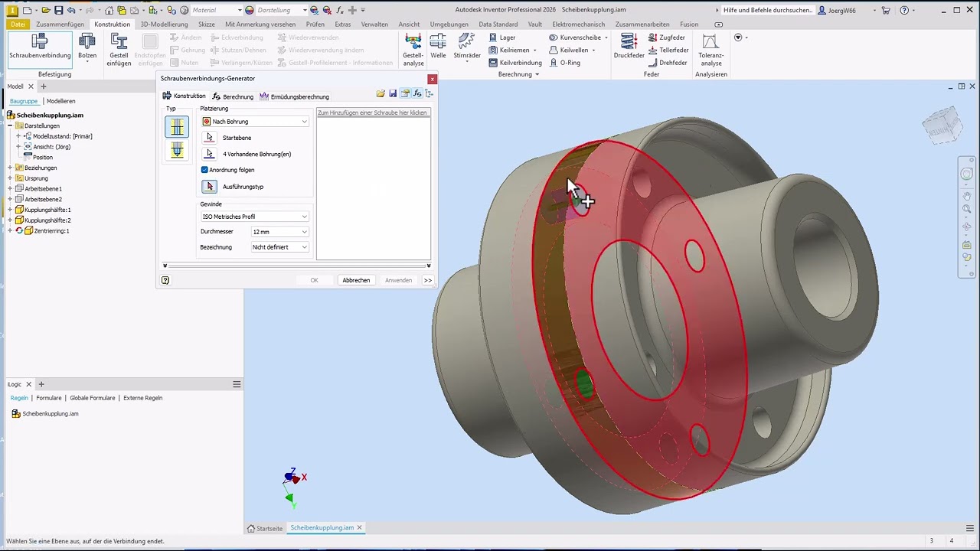Expand the Kupplungshälfte:1 tree node
Screen dimensions: 980x551
[10, 210]
